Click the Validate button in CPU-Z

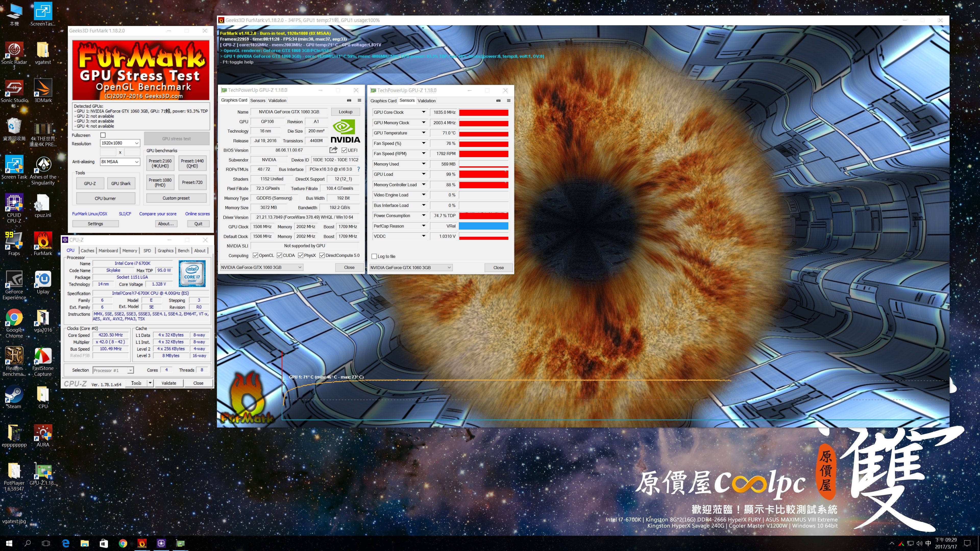click(168, 383)
